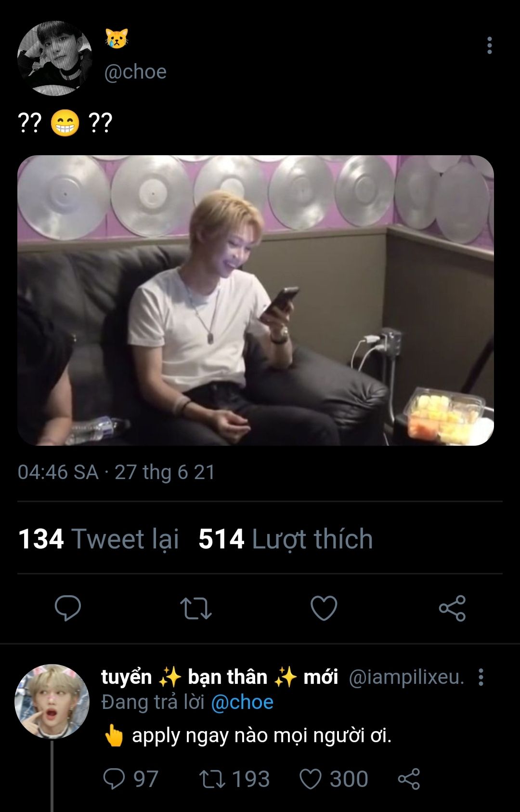
Task: Open the tweet author's profile picture
Action: [x=54, y=58]
